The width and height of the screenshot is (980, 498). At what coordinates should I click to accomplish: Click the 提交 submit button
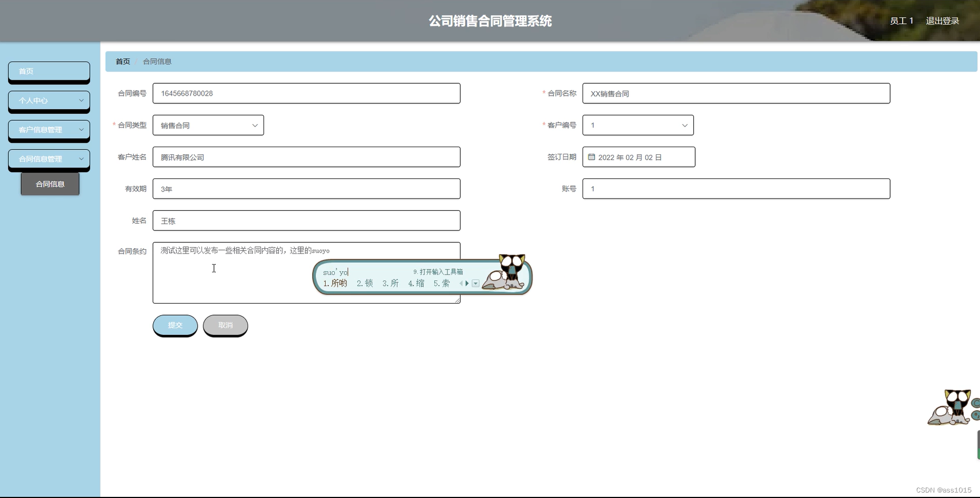point(175,324)
